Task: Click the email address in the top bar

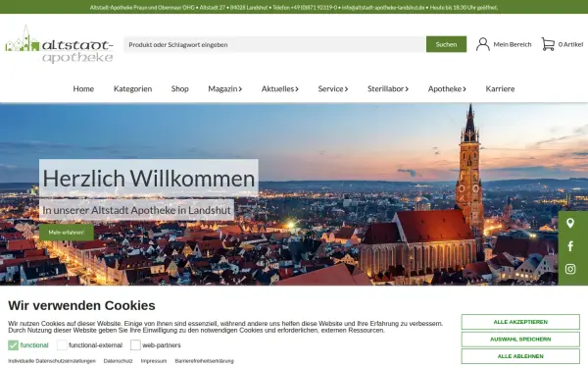Action: click(383, 7)
